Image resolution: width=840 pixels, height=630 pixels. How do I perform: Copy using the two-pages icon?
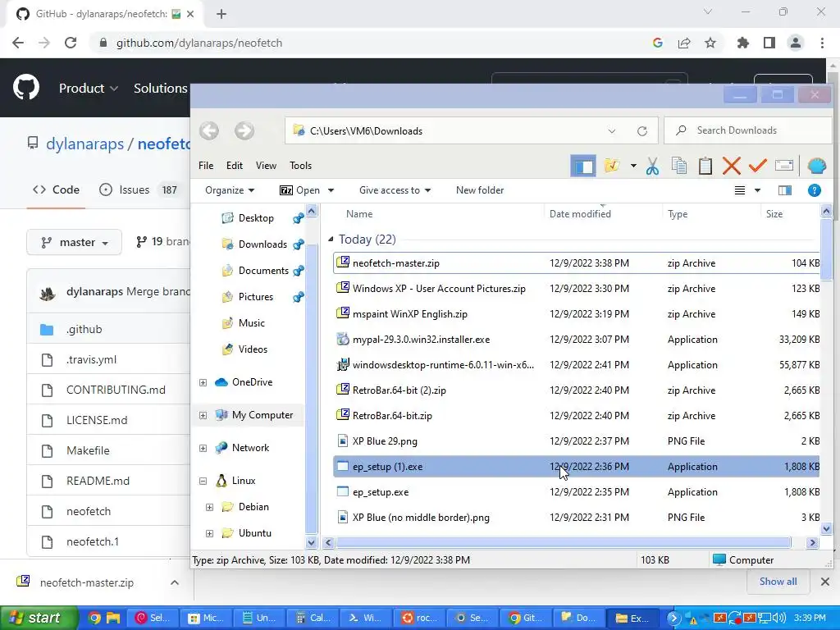click(x=678, y=166)
